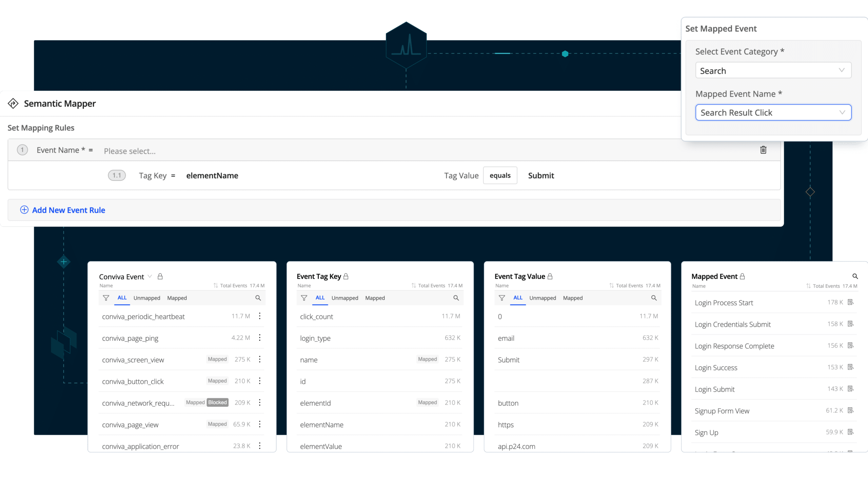868x483 pixels.
Task: Select Mapped tab in Event Tag Value
Action: pyautogui.click(x=573, y=298)
